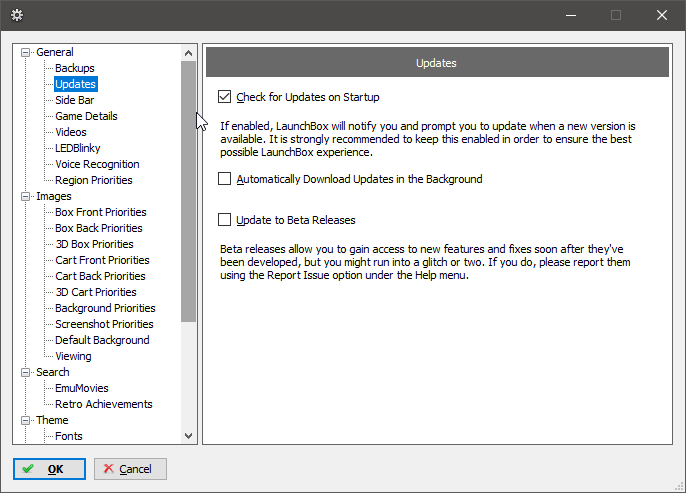686x493 pixels.
Task: Open Retro Achievements settings
Action: pyautogui.click(x=104, y=404)
